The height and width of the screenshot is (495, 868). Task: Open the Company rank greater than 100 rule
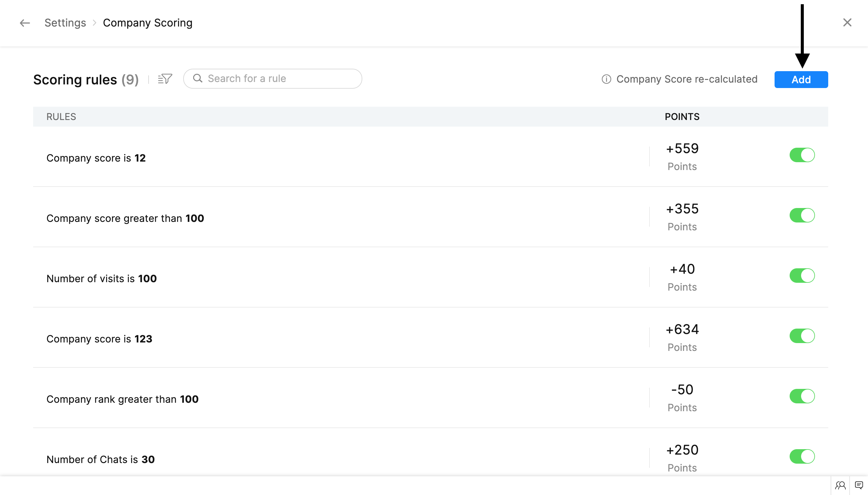[122, 399]
